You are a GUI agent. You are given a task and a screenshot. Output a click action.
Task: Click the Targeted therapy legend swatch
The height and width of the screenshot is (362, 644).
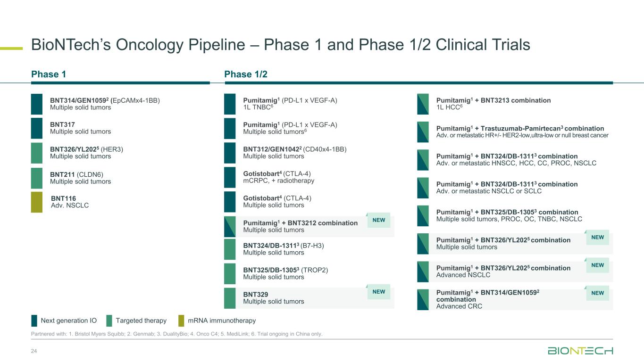(x=109, y=321)
